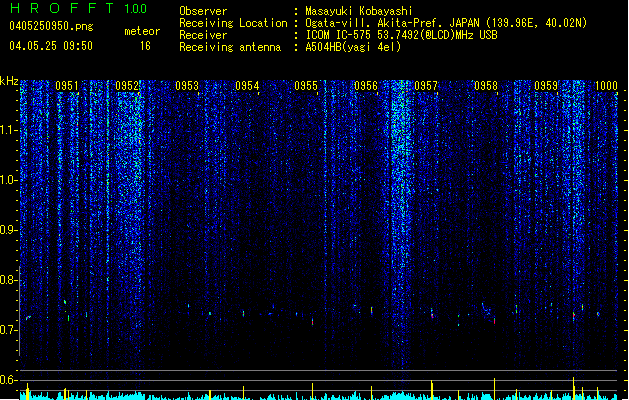Click the Receiving Location label
Image resolution: width=629 pixels, height=400 pixels.
[233, 23]
